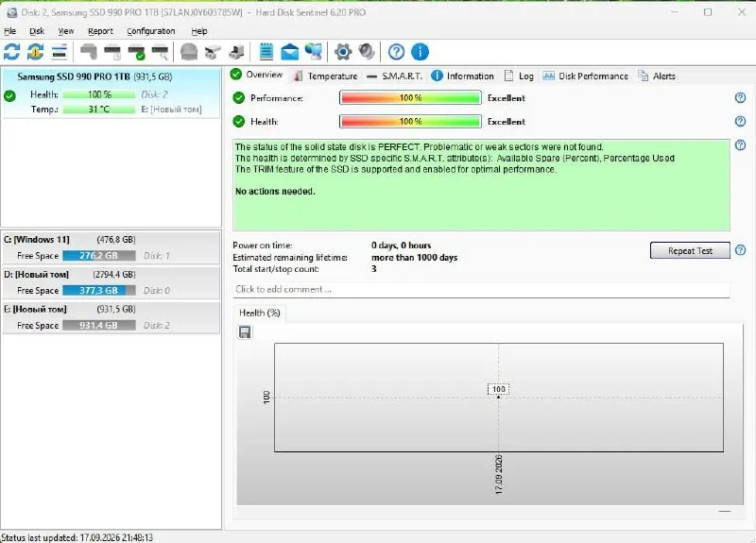Click the Total start/stop count value 3
Screen dimensions: 756x543
coord(373,269)
